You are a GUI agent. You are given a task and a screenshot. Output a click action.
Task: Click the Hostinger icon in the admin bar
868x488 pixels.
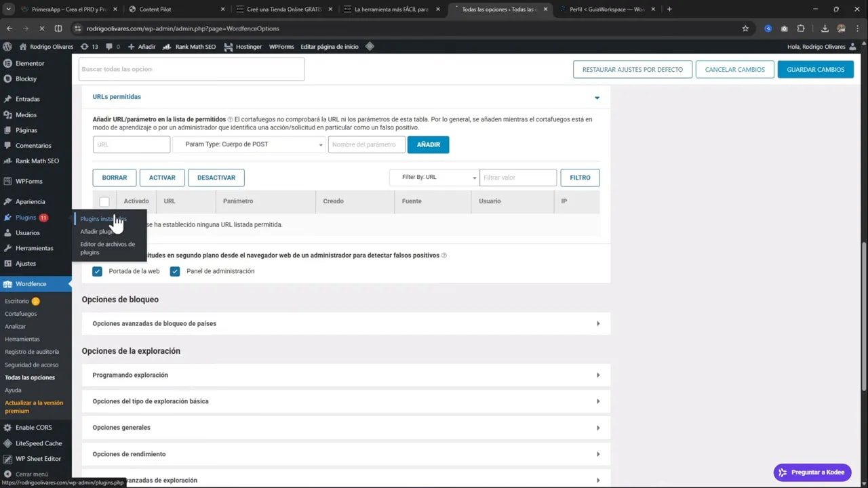228,46
